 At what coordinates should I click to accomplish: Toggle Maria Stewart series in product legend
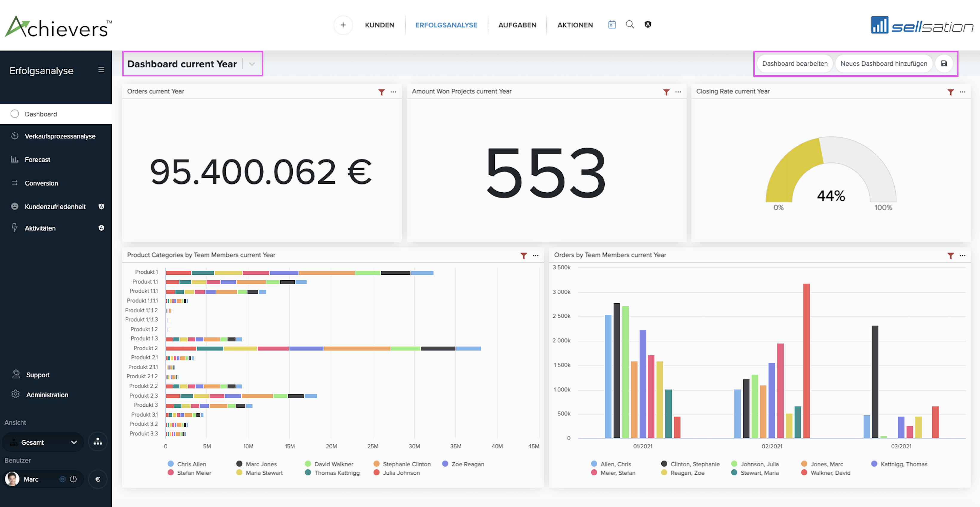(259, 473)
